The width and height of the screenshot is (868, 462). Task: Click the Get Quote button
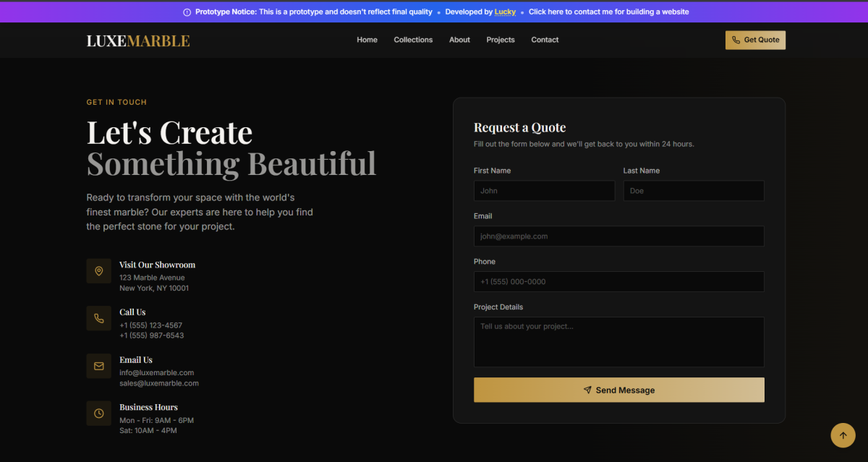755,40
